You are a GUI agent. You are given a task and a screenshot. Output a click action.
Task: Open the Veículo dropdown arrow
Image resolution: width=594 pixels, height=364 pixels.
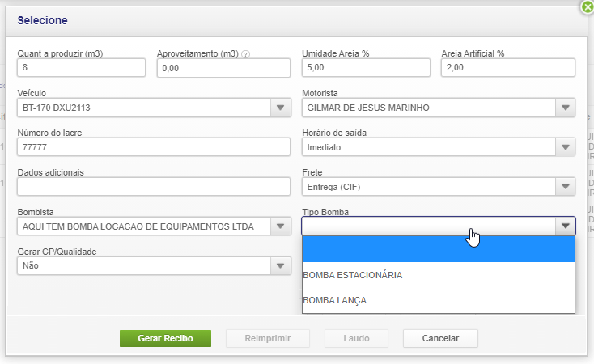tap(280, 108)
